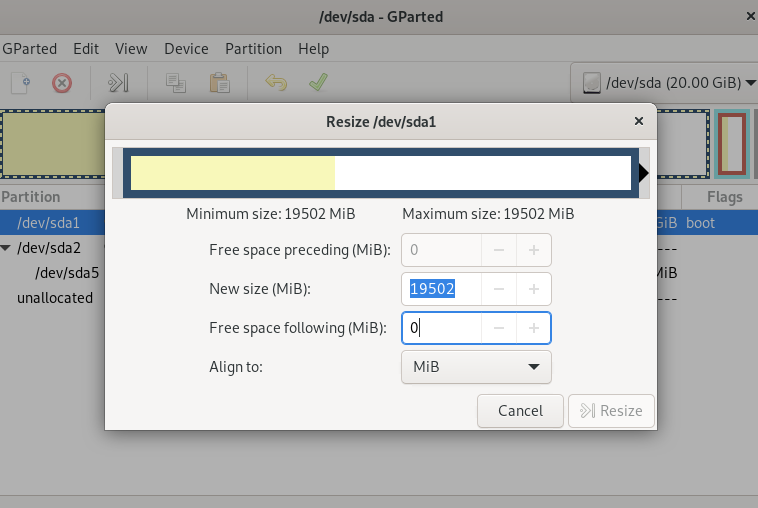Undo last operation via toolbar icon

pos(276,82)
